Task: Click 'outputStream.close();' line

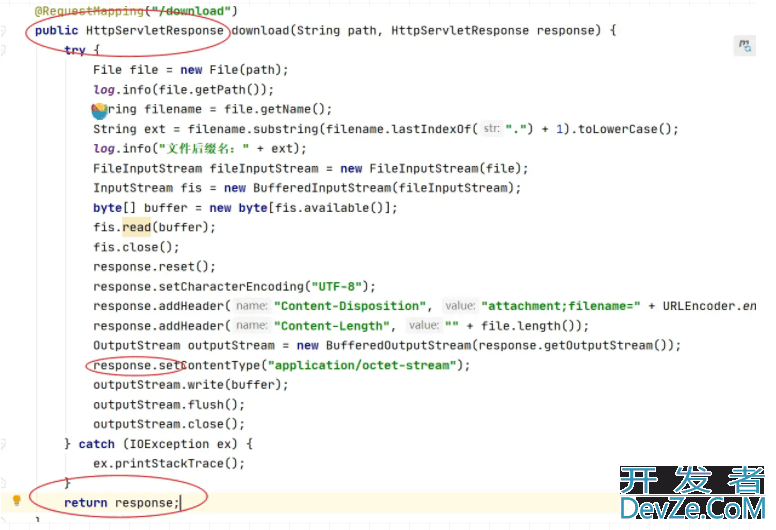Action: (x=169, y=424)
